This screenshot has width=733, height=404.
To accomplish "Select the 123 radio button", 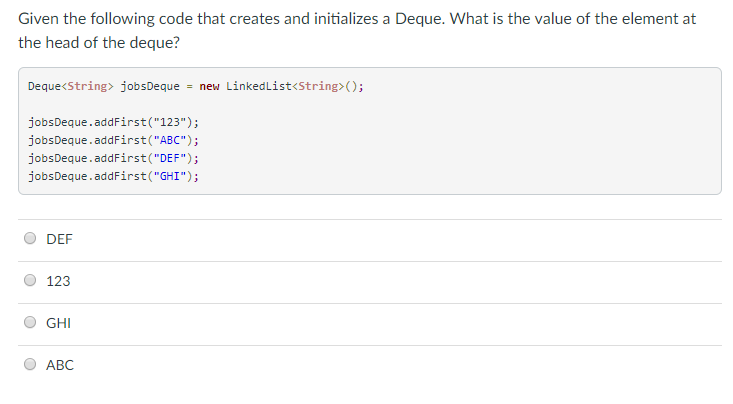I will point(30,280).
